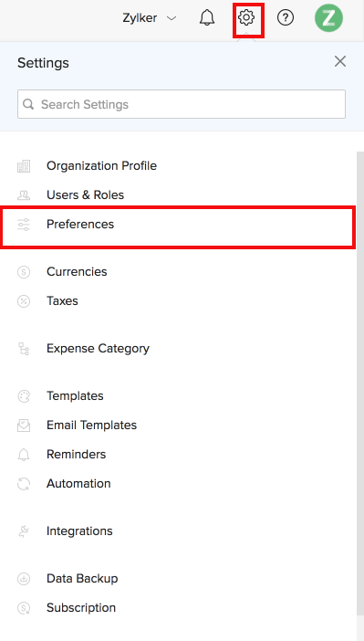Open the help question mark icon
Viewport: 364px width, 641px height.
[x=286, y=18]
